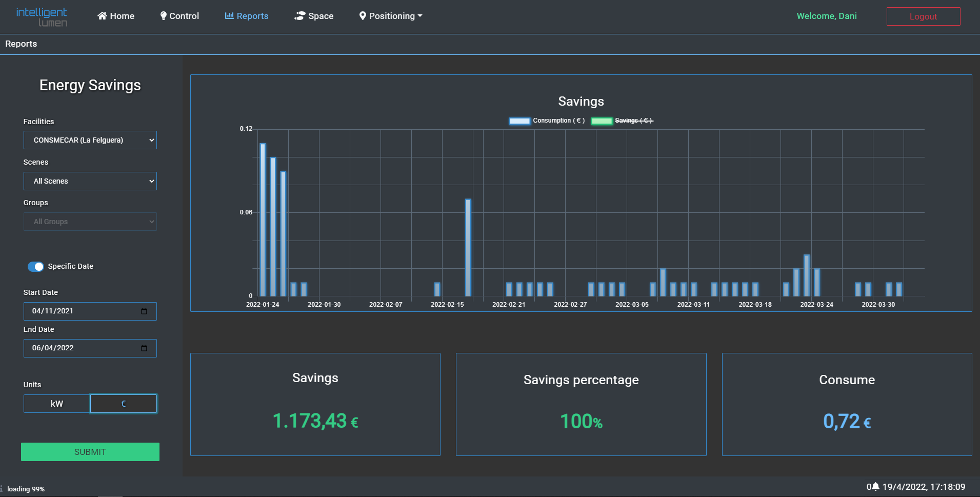This screenshot has height=497, width=980.
Task: Click the Facilities field label
Action: point(38,122)
